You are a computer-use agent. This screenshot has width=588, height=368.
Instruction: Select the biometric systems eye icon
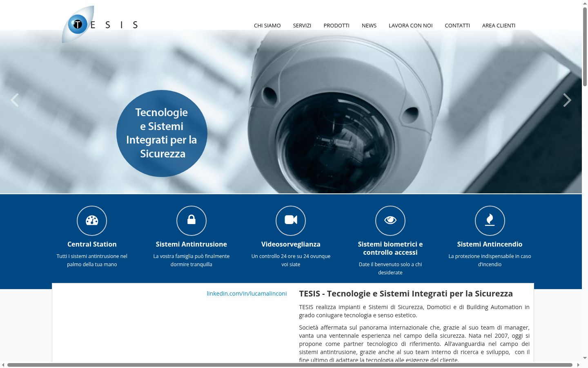point(390,221)
